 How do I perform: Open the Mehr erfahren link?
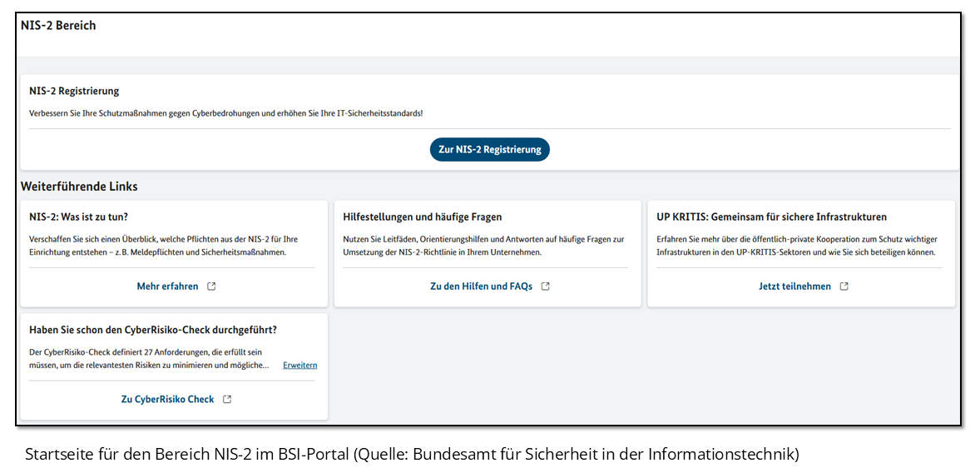pyautogui.click(x=167, y=286)
